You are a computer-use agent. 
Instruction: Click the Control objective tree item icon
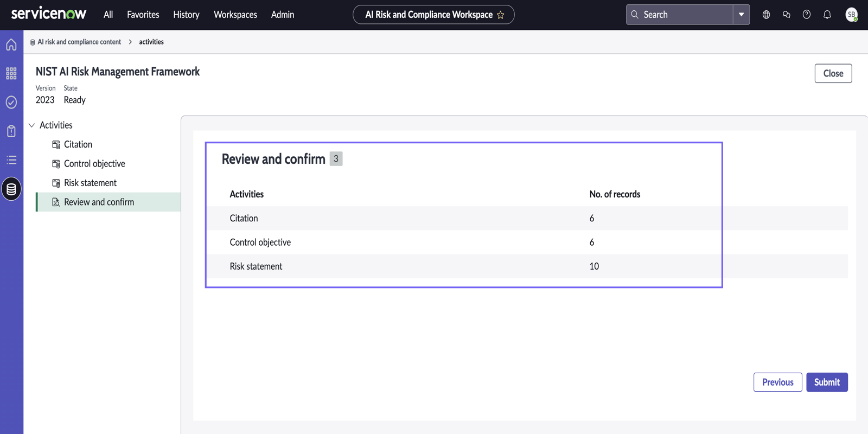tap(56, 164)
